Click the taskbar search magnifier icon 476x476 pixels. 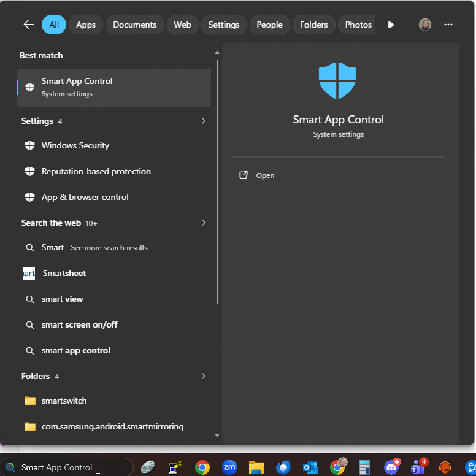tap(10, 467)
